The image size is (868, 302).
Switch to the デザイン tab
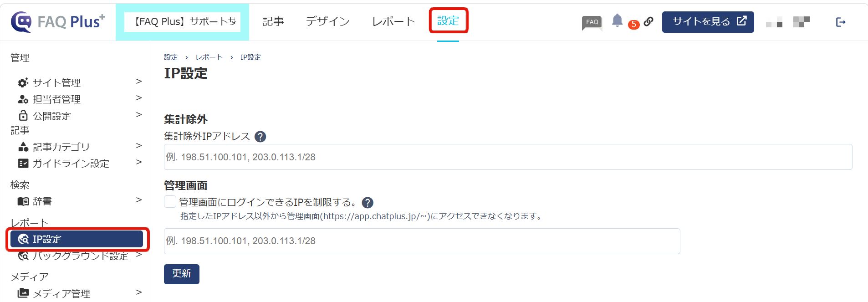[x=327, y=21]
